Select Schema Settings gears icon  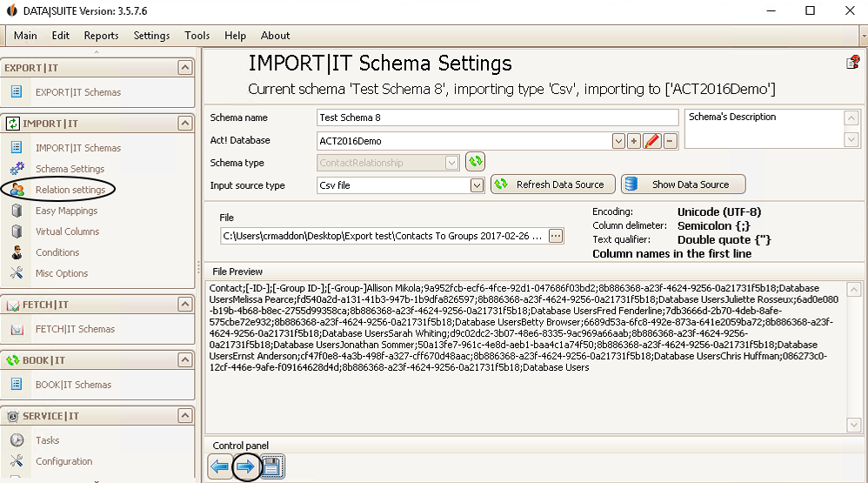[17, 168]
